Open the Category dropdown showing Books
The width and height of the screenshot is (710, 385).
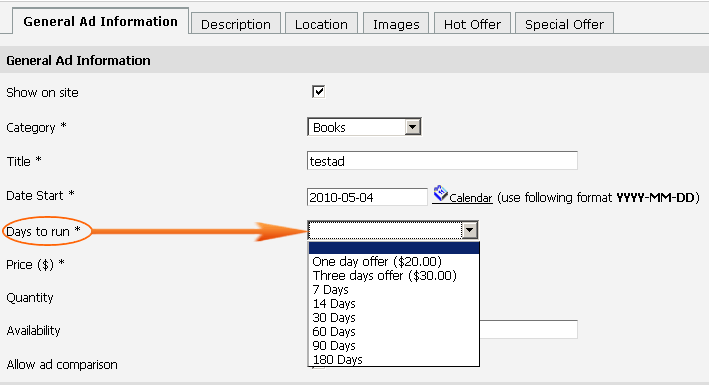pos(364,127)
